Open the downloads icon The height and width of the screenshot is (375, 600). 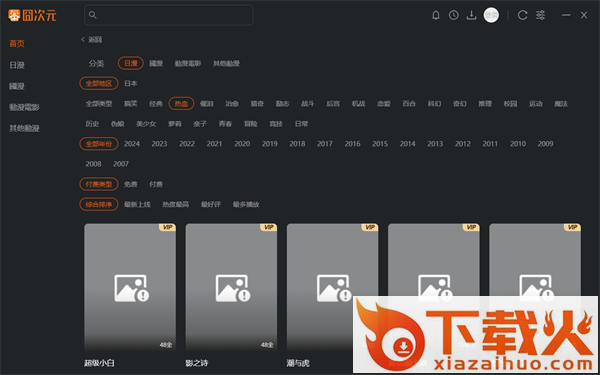(471, 15)
